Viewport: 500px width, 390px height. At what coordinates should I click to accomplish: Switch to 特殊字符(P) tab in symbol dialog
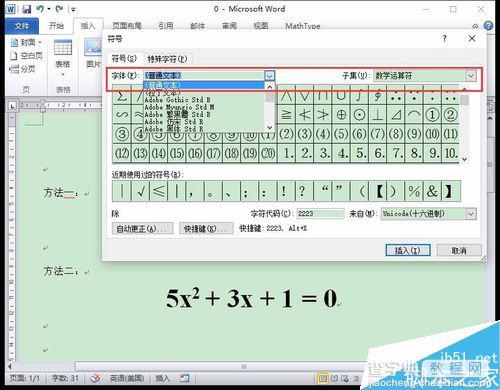click(x=167, y=59)
